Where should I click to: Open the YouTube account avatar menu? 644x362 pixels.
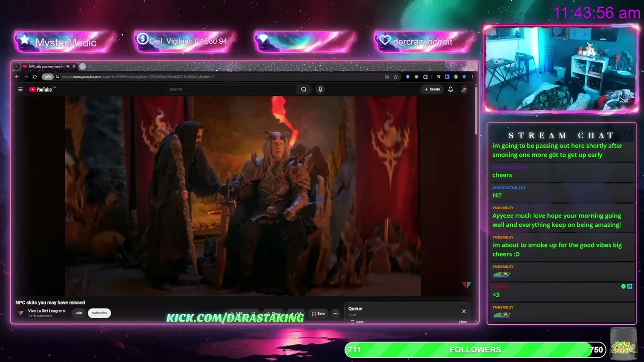pyautogui.click(x=464, y=89)
